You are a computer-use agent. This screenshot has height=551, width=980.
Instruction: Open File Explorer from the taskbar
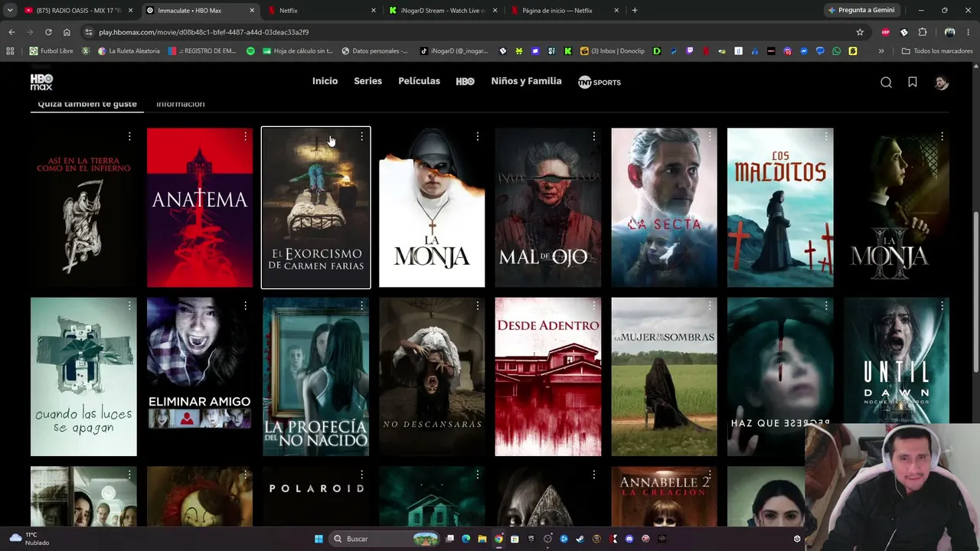(x=482, y=539)
